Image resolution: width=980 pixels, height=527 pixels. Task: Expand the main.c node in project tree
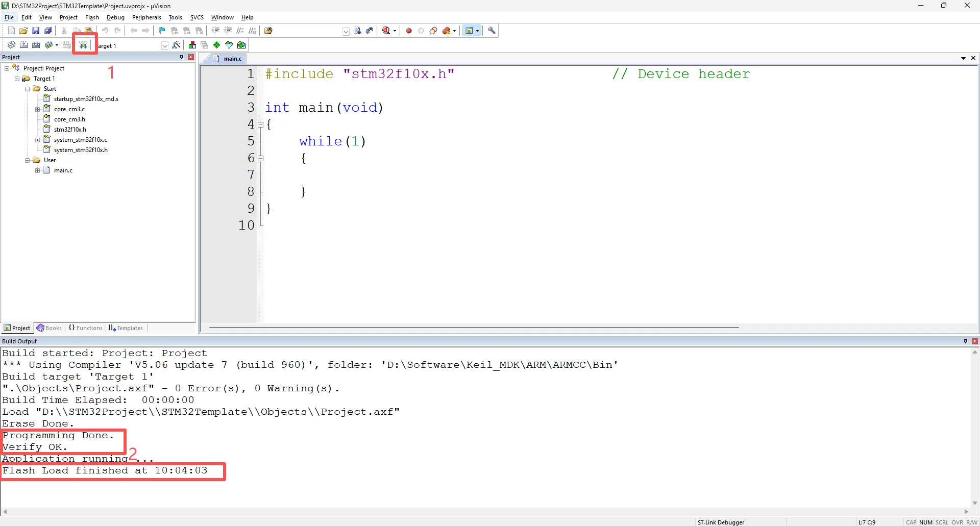[38, 170]
